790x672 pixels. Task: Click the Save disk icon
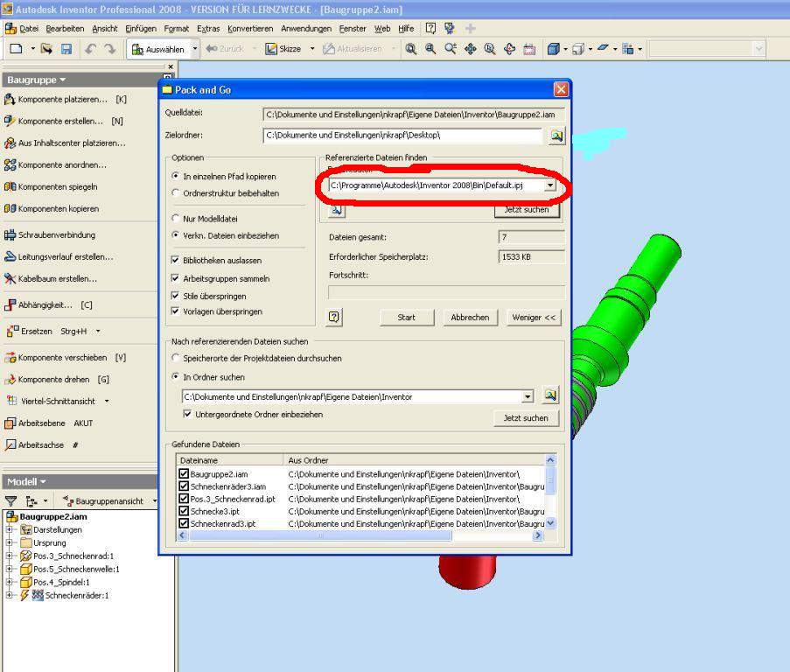coord(66,49)
